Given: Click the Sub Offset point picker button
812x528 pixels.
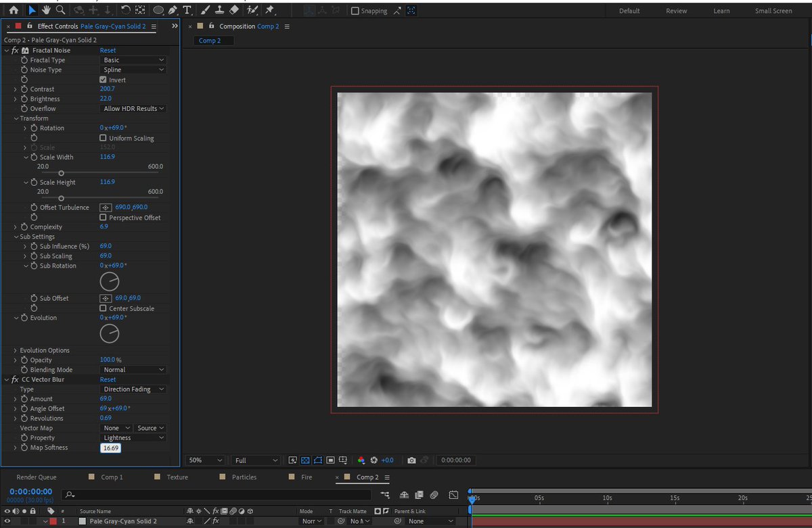Looking at the screenshot, I should pos(106,298).
